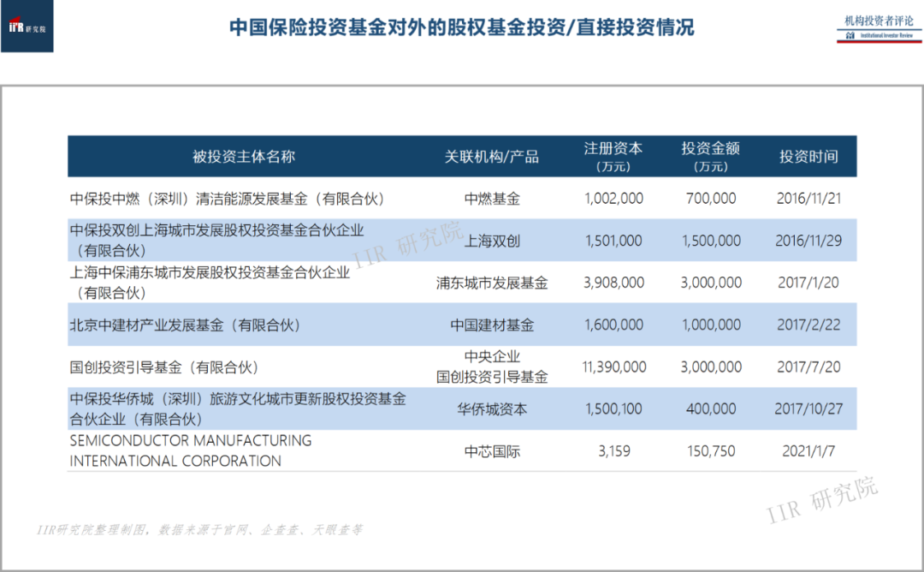
Task: Select the 700,000 investment amount
Action: click(x=711, y=199)
